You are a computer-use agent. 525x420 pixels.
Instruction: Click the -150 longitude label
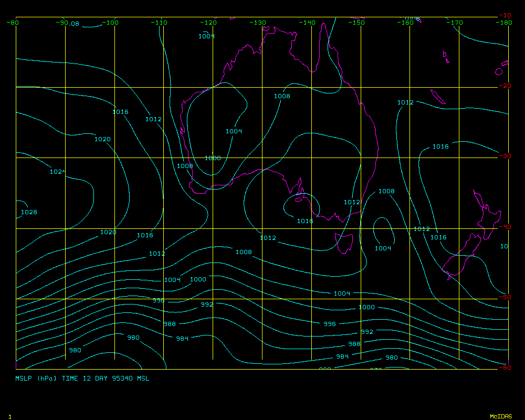356,23
